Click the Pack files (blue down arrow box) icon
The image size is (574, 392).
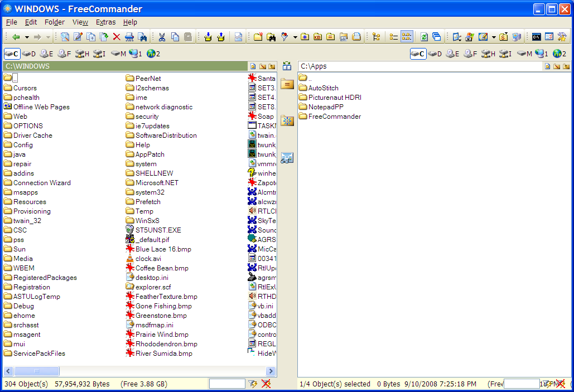coord(208,37)
